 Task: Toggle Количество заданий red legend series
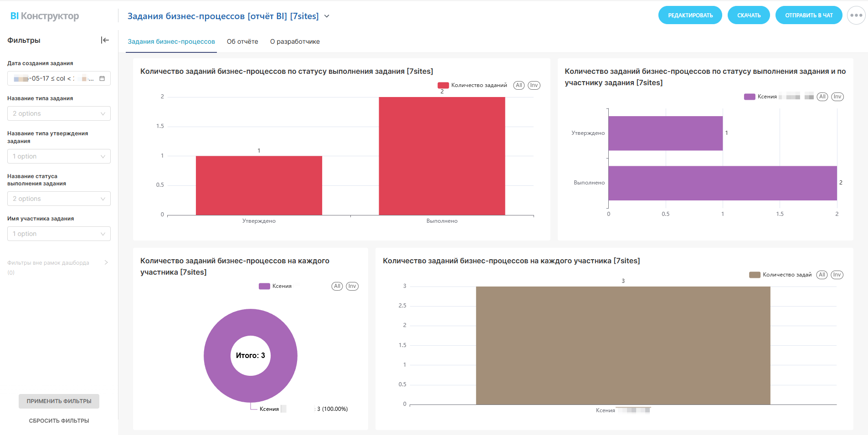[x=473, y=85]
